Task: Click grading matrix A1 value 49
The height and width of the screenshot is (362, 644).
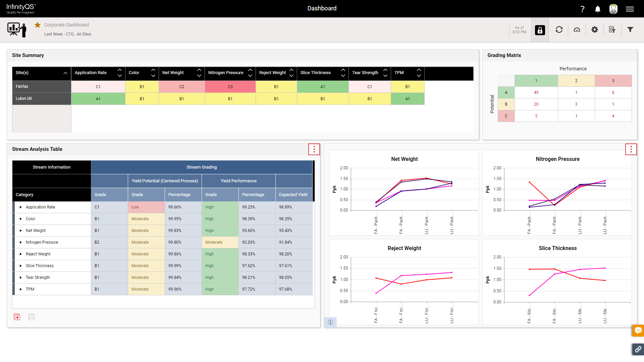Action: click(x=536, y=93)
